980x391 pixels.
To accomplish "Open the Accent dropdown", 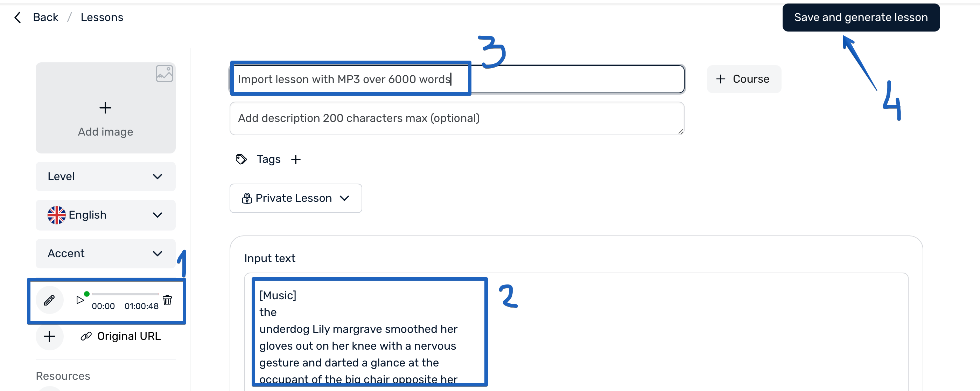I will click(105, 254).
